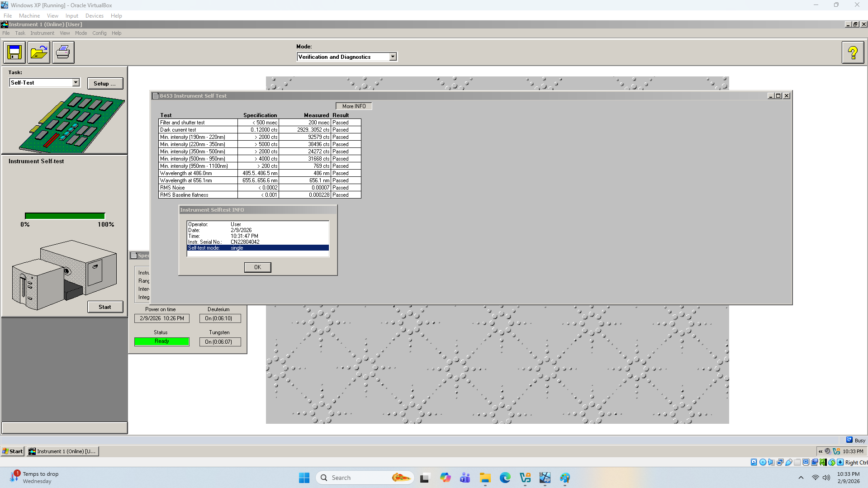
Task: Open Microsoft Teams from the taskbar
Action: pos(465,478)
